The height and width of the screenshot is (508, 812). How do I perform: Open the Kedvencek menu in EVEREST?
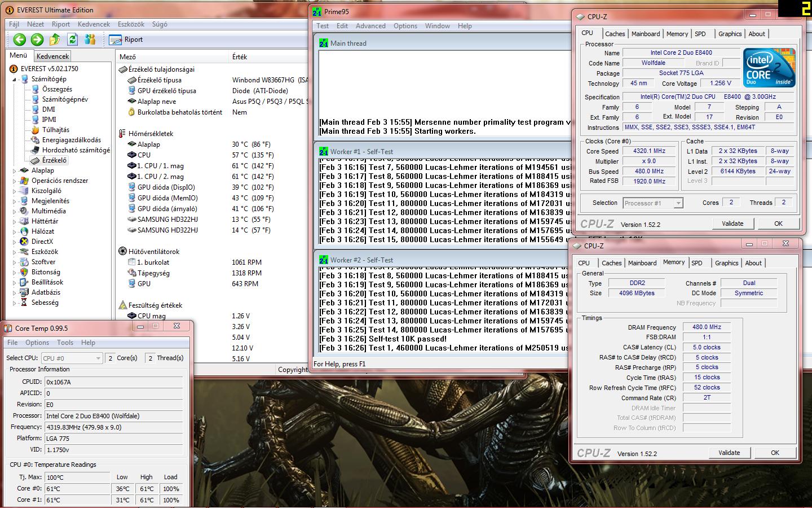coord(94,24)
